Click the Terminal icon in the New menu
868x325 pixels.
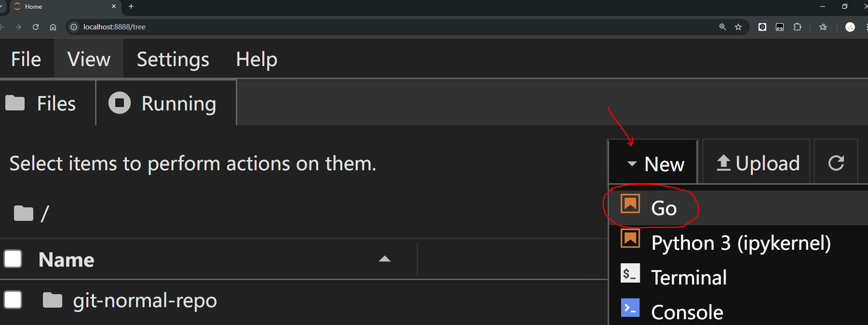(x=630, y=273)
